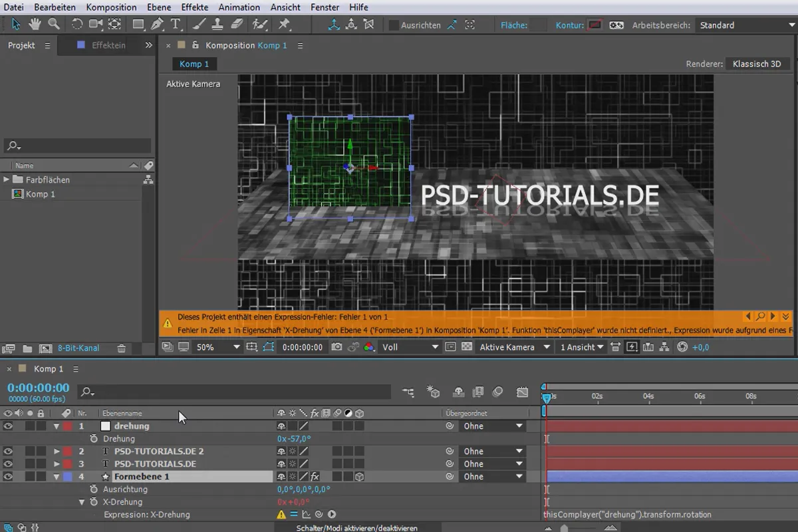
Task: Select the Unified Camera tool
Action: point(96,25)
